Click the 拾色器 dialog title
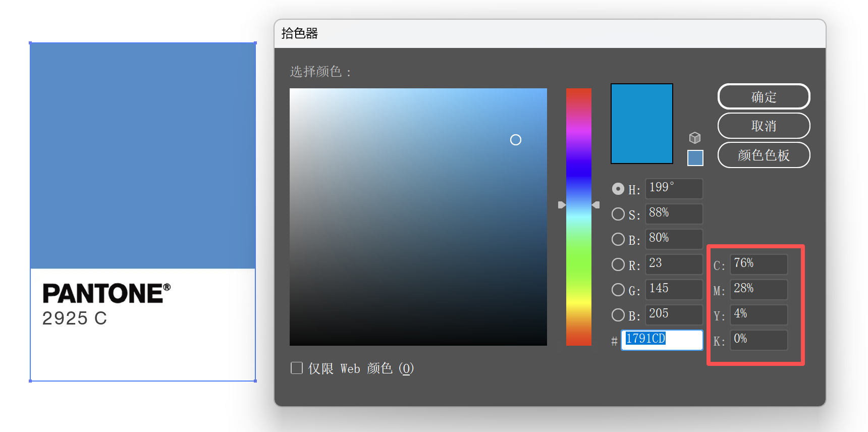Image resolution: width=868 pixels, height=432 pixels. [300, 33]
